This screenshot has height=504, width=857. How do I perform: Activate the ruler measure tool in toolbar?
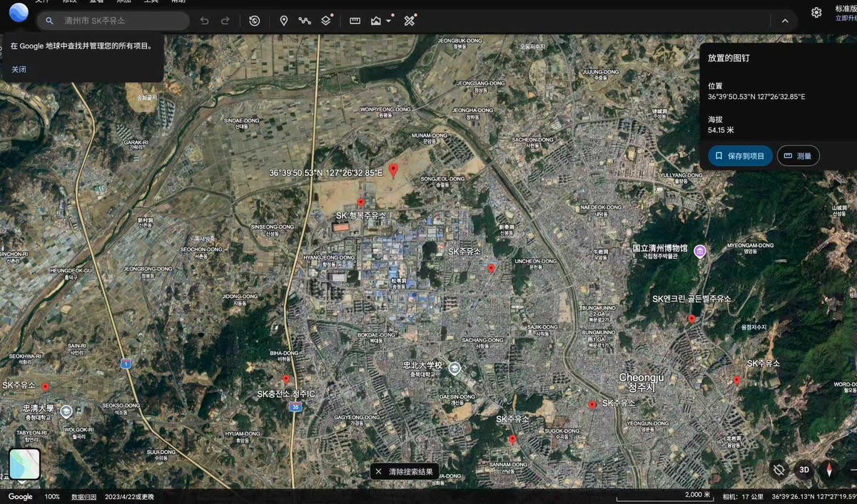coord(355,21)
